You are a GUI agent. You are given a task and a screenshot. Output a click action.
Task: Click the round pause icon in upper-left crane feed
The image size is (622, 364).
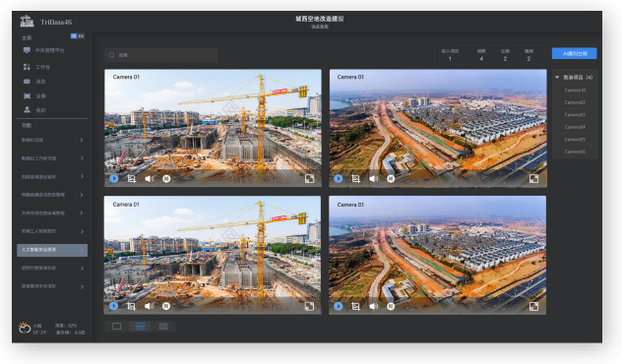click(166, 179)
